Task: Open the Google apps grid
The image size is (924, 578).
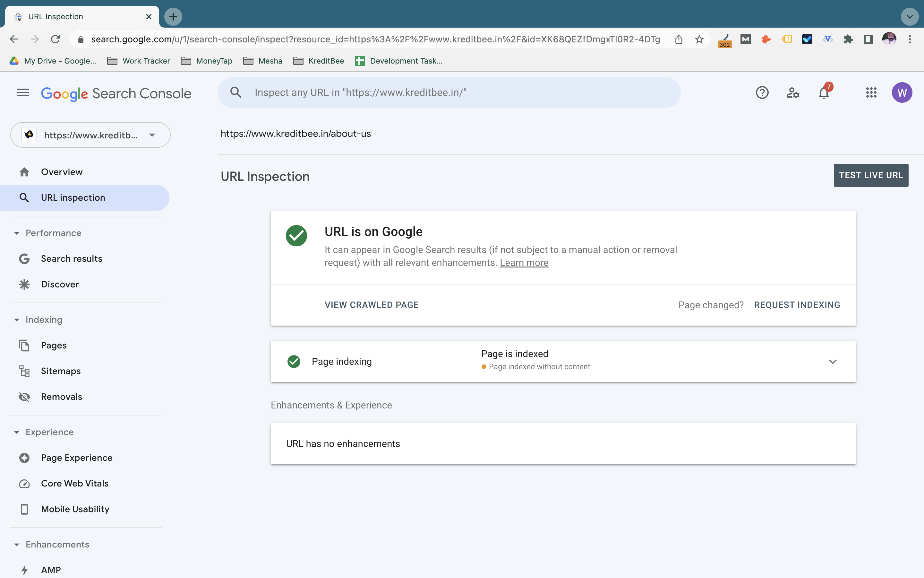Action: pos(871,92)
